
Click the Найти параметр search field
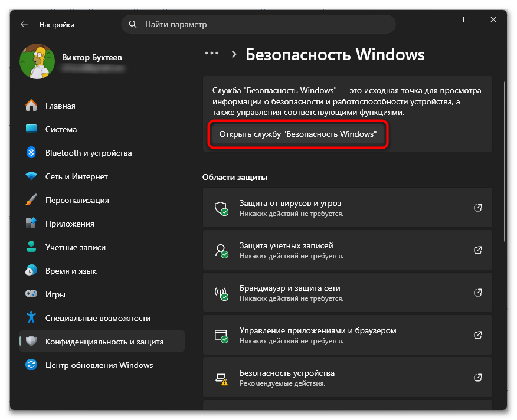[258, 24]
